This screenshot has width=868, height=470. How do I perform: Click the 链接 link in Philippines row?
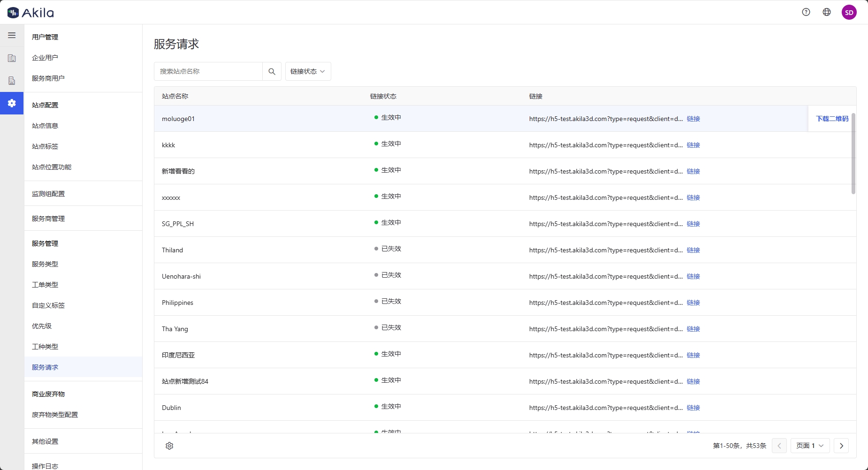pyautogui.click(x=693, y=303)
